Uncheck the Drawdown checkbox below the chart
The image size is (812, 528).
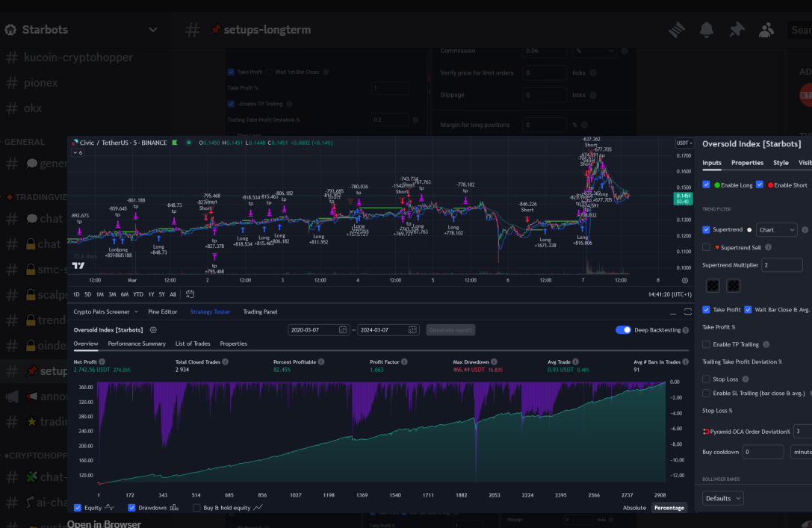[131, 508]
